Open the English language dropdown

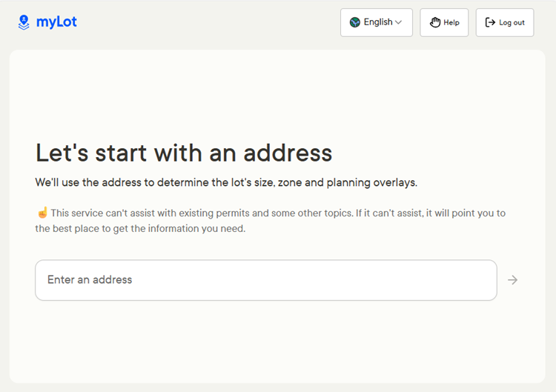tap(376, 22)
